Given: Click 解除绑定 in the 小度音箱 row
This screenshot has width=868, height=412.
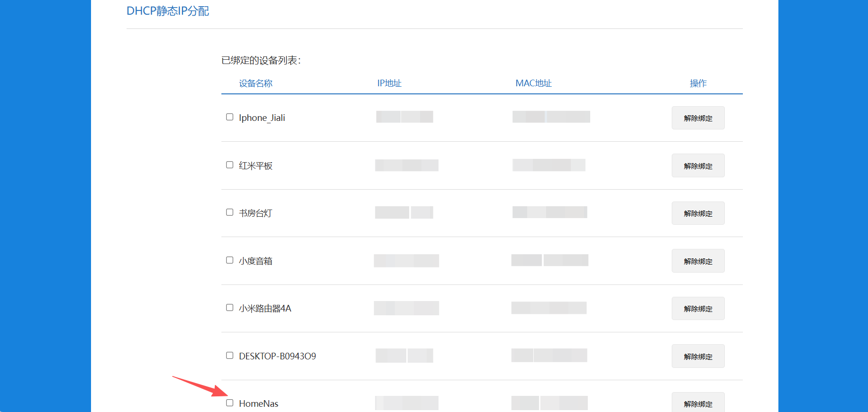Looking at the screenshot, I should pyautogui.click(x=698, y=261).
